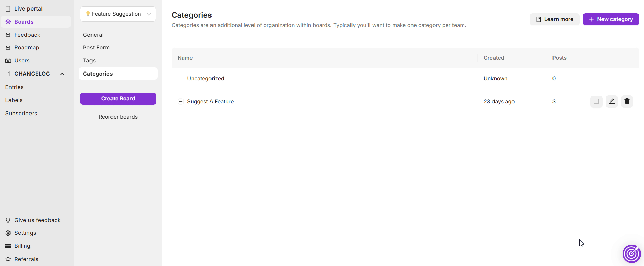This screenshot has height=266, width=644.
Task: Click the Create Board button
Action: tap(118, 99)
